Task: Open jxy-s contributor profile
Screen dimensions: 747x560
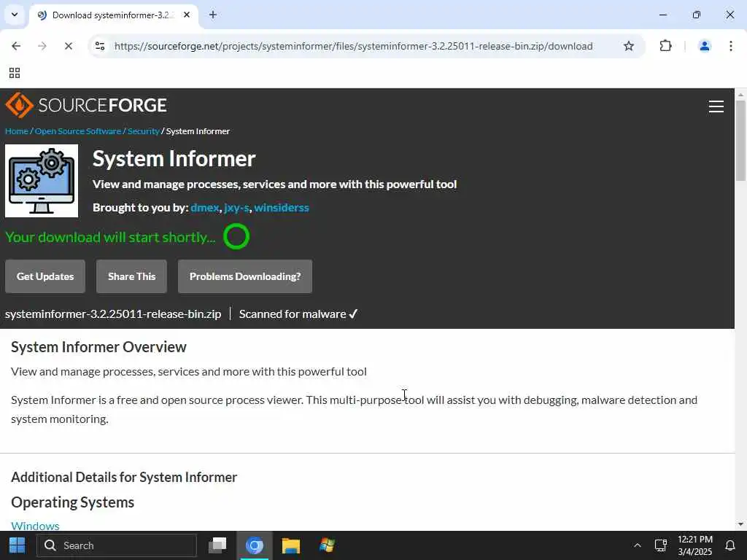Action: point(236,208)
